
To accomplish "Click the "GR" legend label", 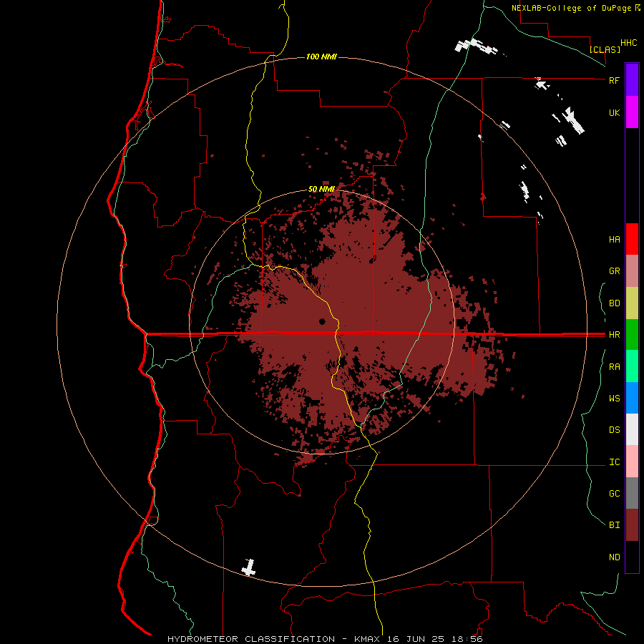I will click(614, 271).
